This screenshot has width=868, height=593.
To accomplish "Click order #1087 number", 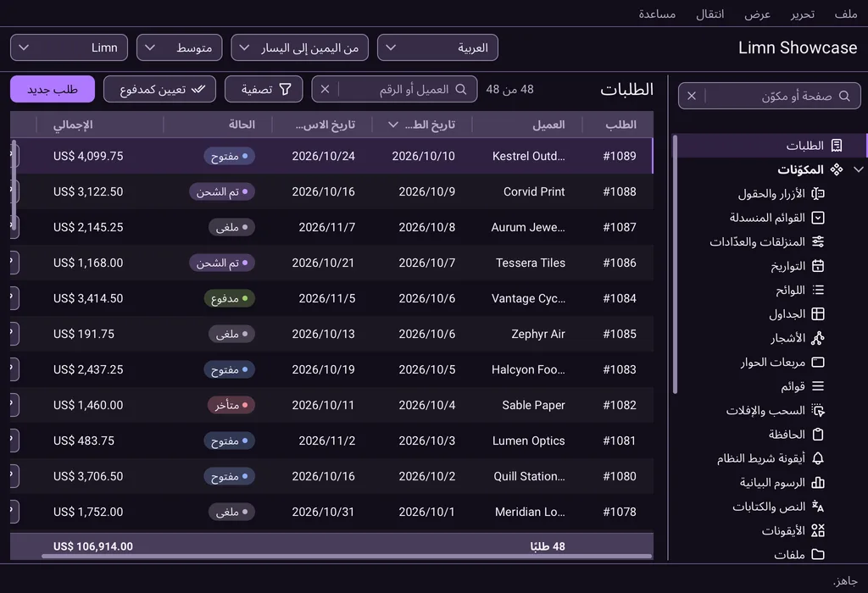I will (x=620, y=227).
